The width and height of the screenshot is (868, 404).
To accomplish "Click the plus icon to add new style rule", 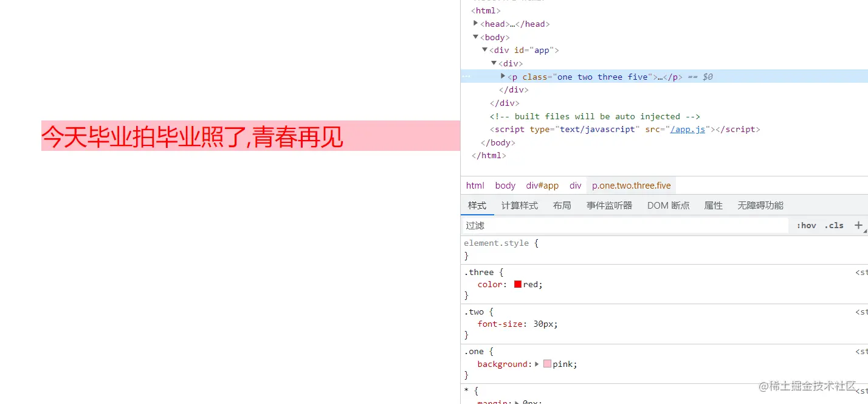I will [858, 225].
